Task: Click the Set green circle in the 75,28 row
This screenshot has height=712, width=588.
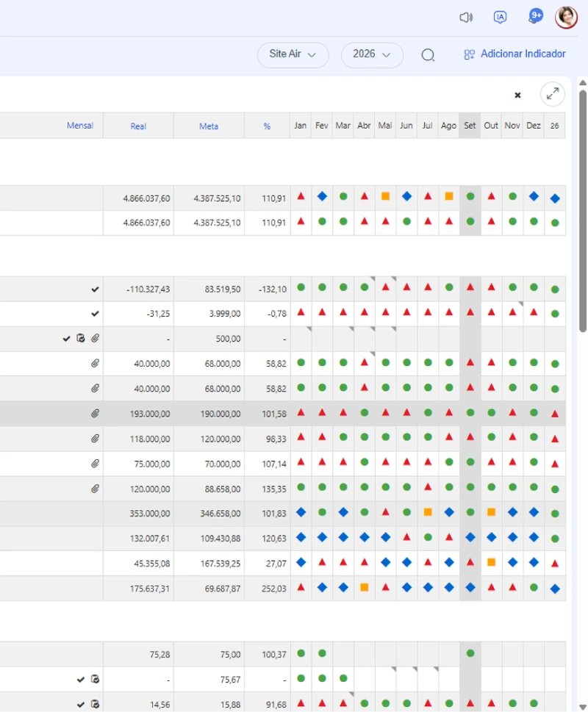Action: pyautogui.click(x=470, y=653)
